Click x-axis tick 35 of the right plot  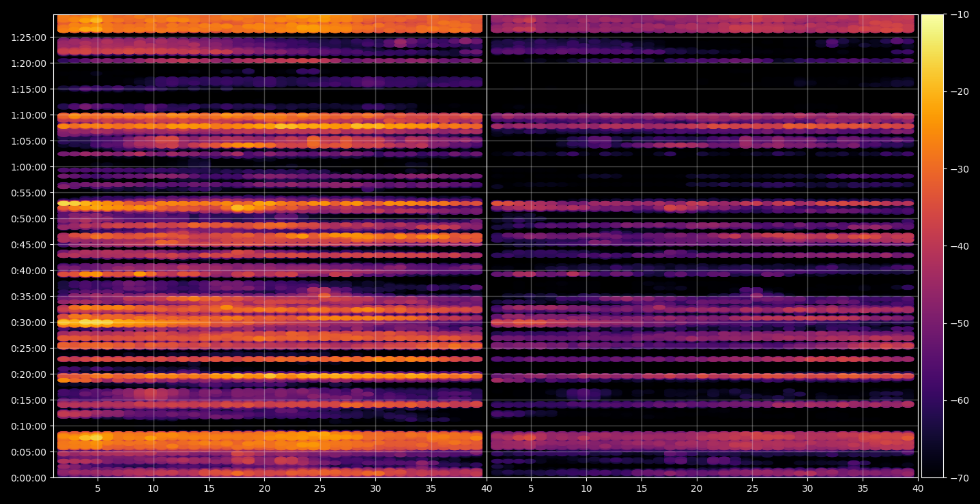[x=864, y=488]
